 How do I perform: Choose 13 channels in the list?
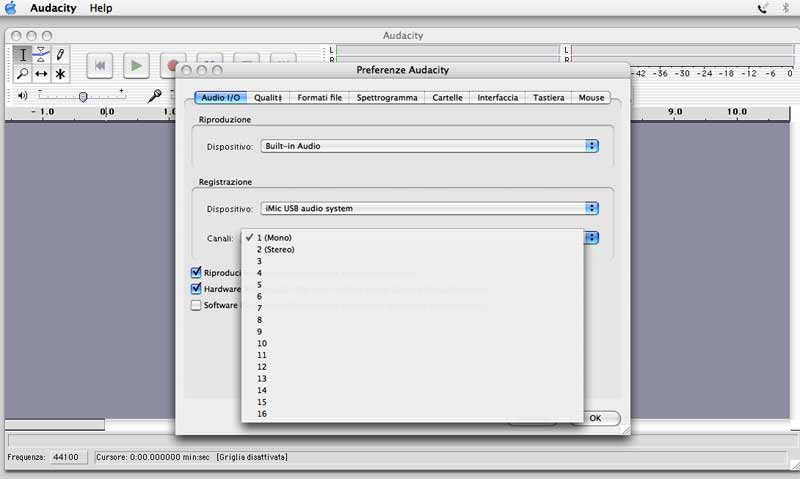[x=412, y=379]
